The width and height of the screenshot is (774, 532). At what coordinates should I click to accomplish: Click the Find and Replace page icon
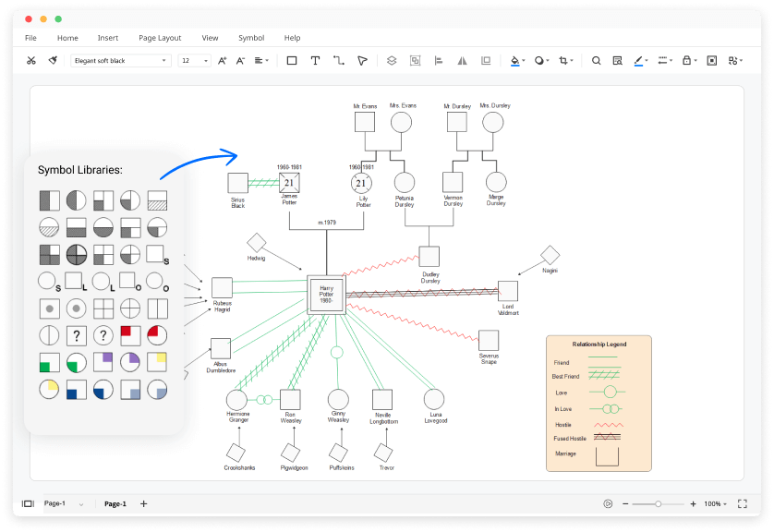pos(617,61)
